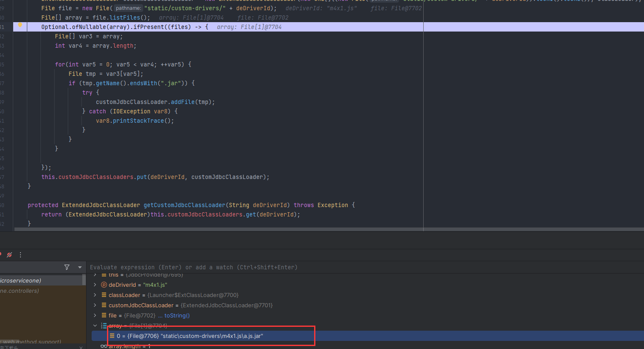Click the Mute Breakpoints icon
The width and height of the screenshot is (644, 349).
point(9,255)
